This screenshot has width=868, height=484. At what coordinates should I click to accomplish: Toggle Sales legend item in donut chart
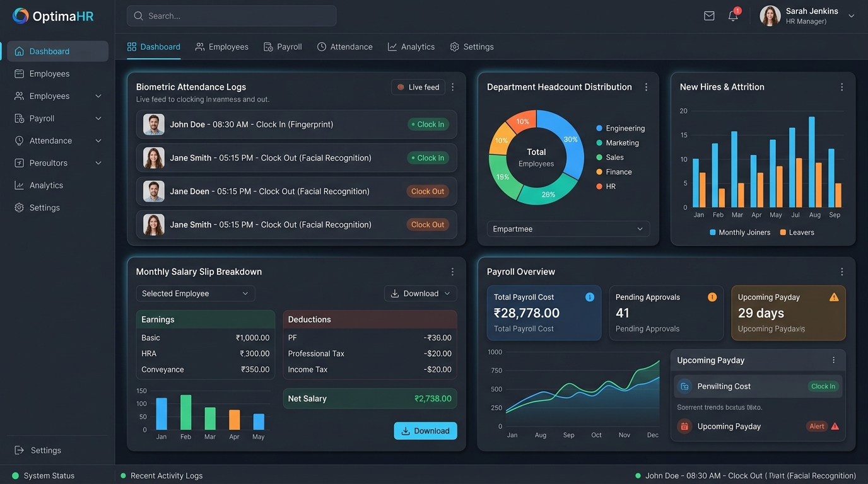(610, 158)
